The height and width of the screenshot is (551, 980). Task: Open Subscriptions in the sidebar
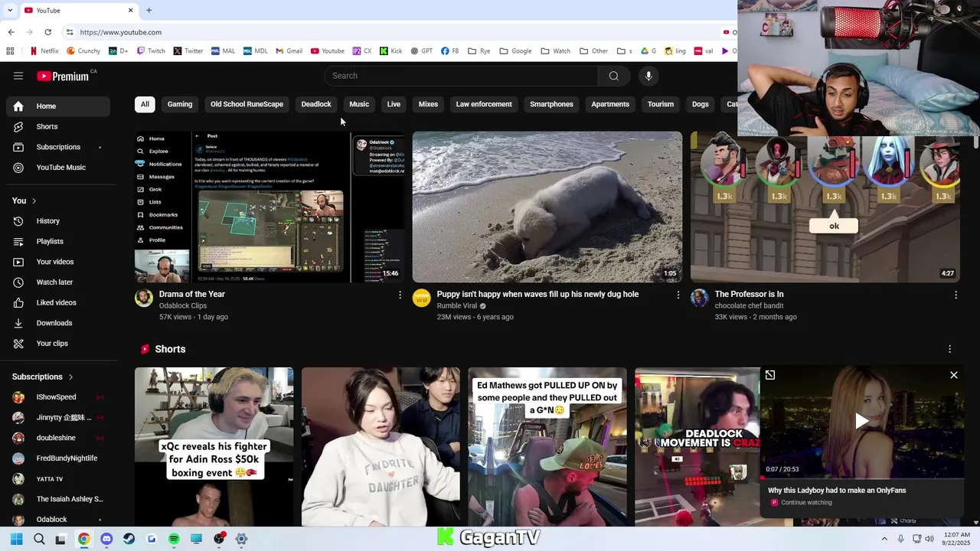(58, 147)
